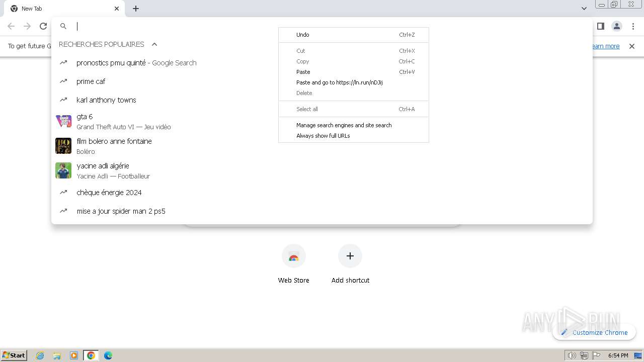Select the gta 6 suggestion

322,121
